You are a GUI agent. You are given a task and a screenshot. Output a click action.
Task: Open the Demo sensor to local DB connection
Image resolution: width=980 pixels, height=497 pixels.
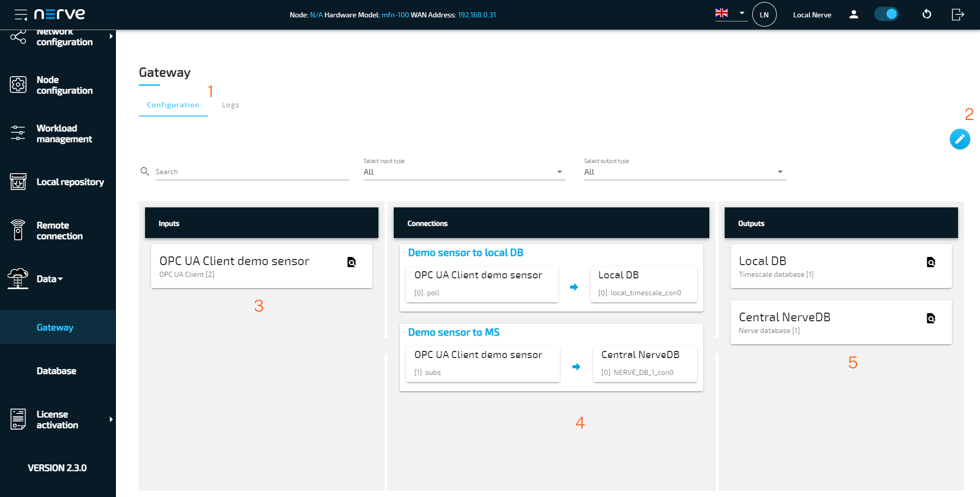pos(465,252)
